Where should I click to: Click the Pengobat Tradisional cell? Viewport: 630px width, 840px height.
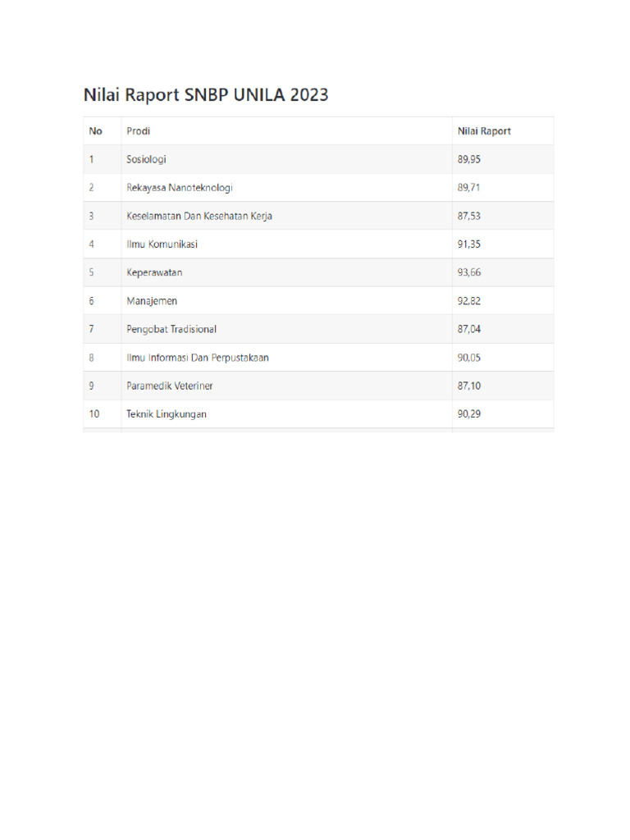(x=171, y=329)
